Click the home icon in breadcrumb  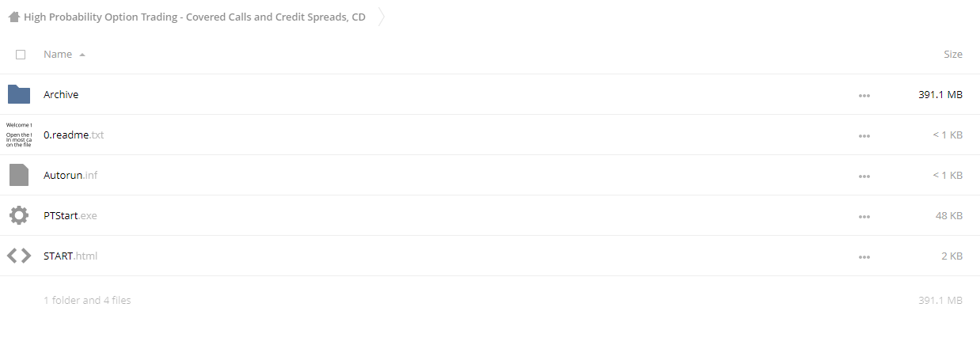click(x=13, y=17)
